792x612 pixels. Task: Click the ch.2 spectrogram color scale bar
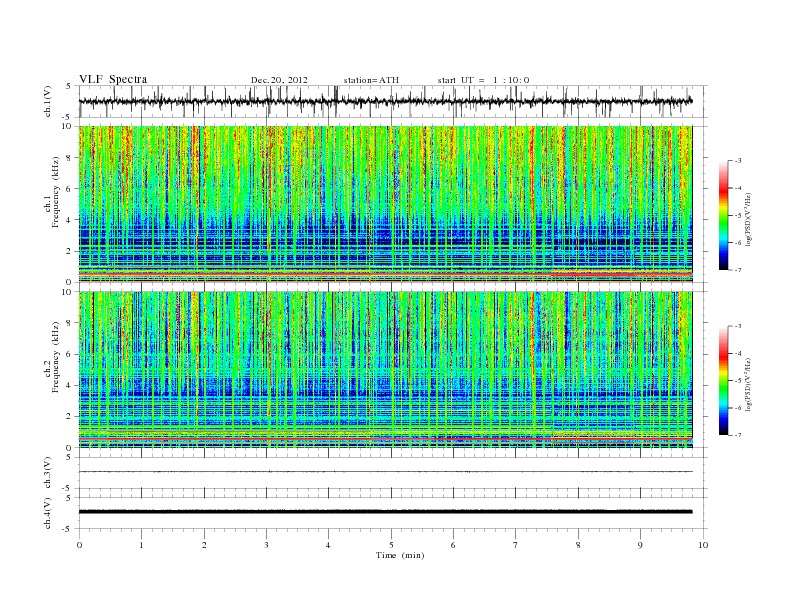[723, 380]
